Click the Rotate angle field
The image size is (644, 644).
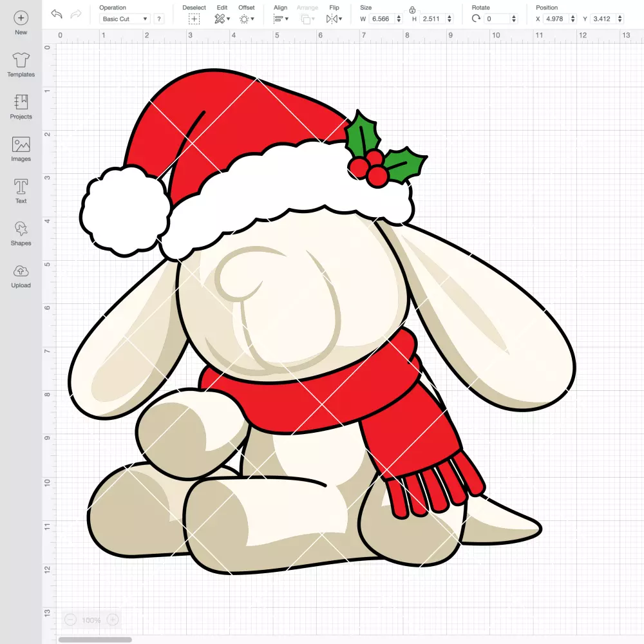click(x=497, y=19)
